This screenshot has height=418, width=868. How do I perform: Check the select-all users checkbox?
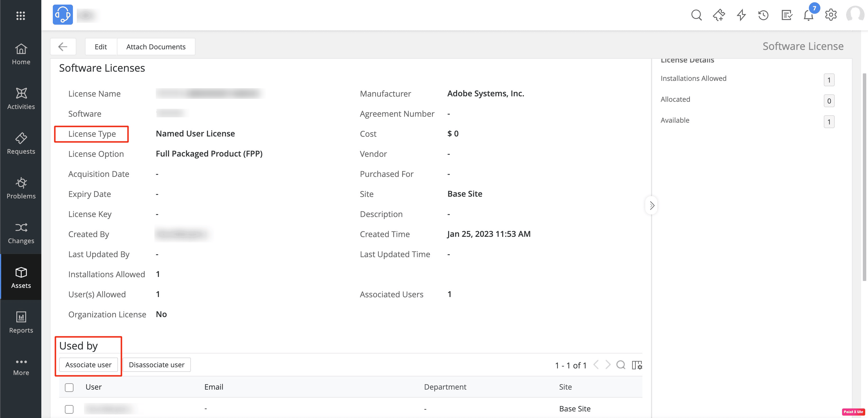[x=69, y=387]
